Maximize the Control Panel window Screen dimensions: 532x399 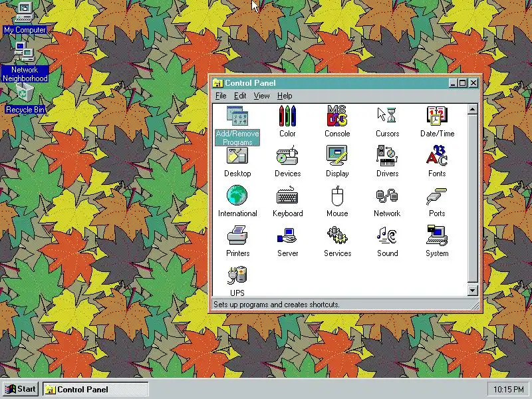tap(462, 83)
